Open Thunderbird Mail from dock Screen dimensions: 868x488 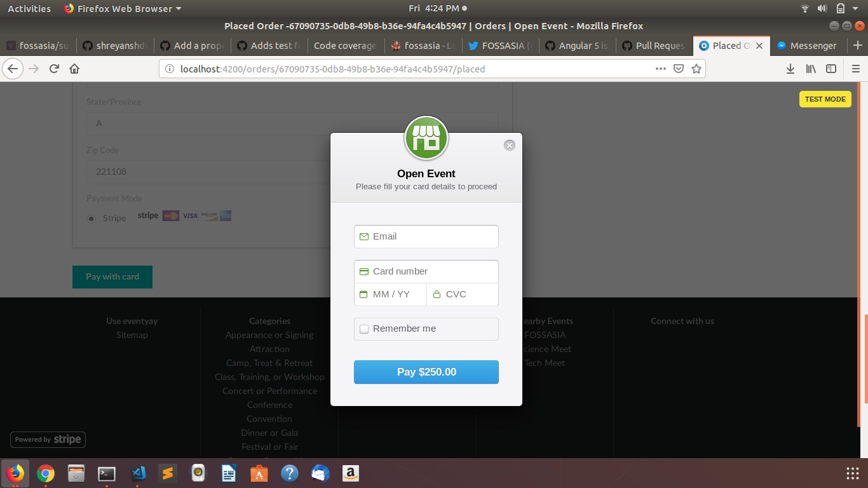pos(320,473)
